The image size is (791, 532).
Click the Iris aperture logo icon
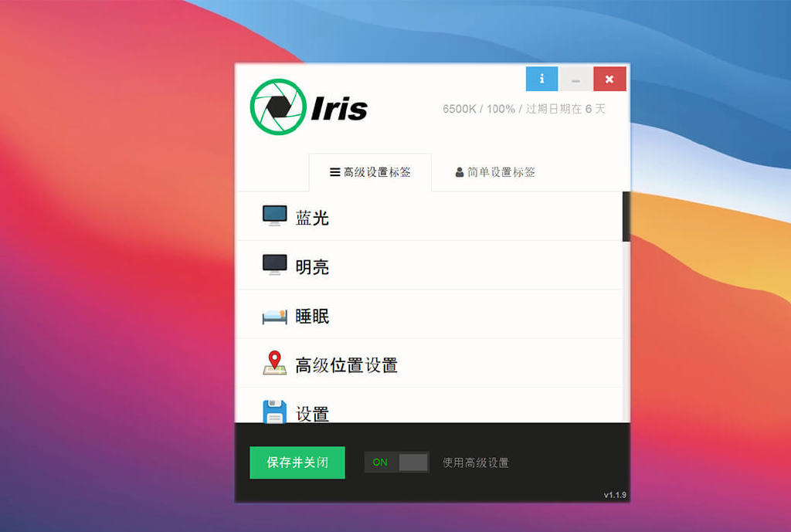[278, 107]
